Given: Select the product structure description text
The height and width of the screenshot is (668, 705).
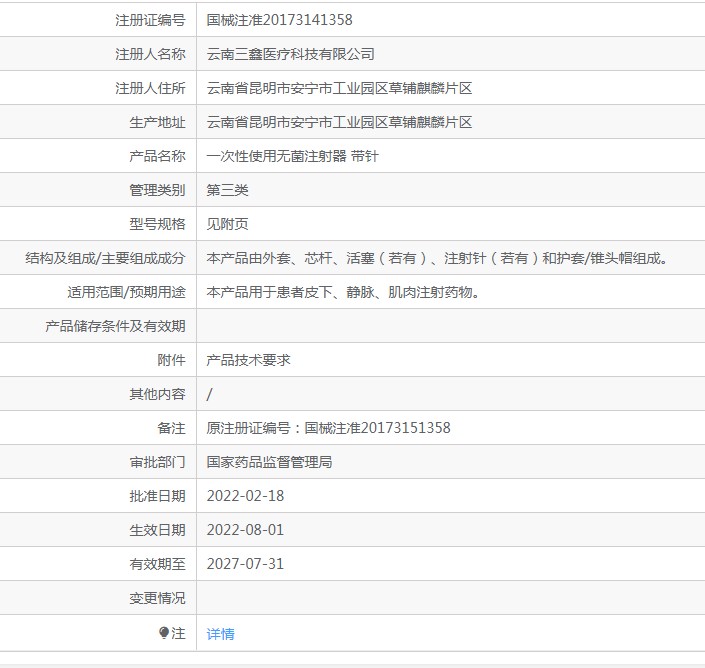Looking at the screenshot, I should (437, 258).
